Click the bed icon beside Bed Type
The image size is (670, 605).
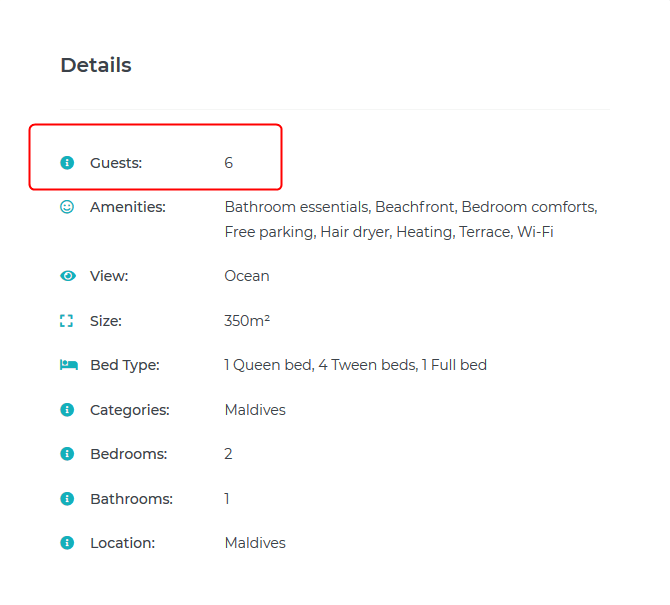click(x=68, y=365)
